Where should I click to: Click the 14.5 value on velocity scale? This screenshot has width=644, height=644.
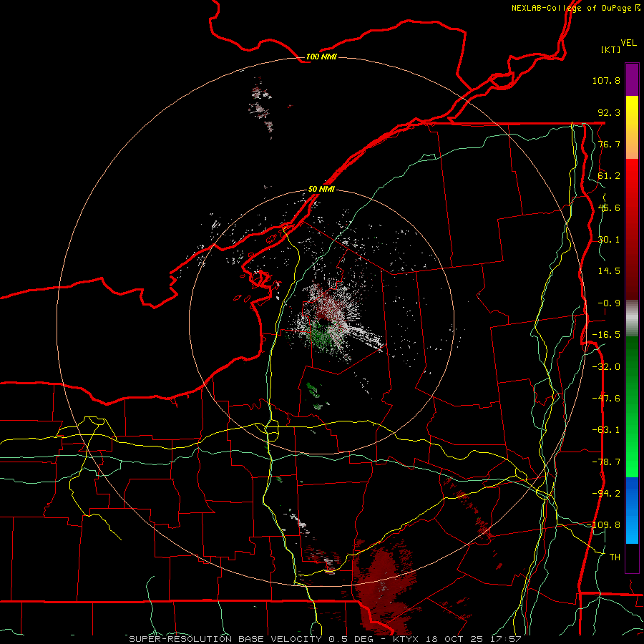609,271
